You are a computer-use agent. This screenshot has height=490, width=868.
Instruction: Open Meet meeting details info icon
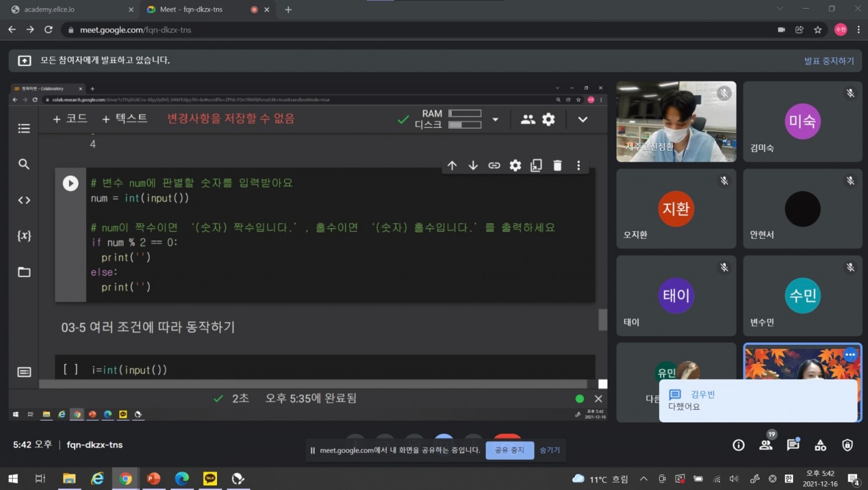738,445
